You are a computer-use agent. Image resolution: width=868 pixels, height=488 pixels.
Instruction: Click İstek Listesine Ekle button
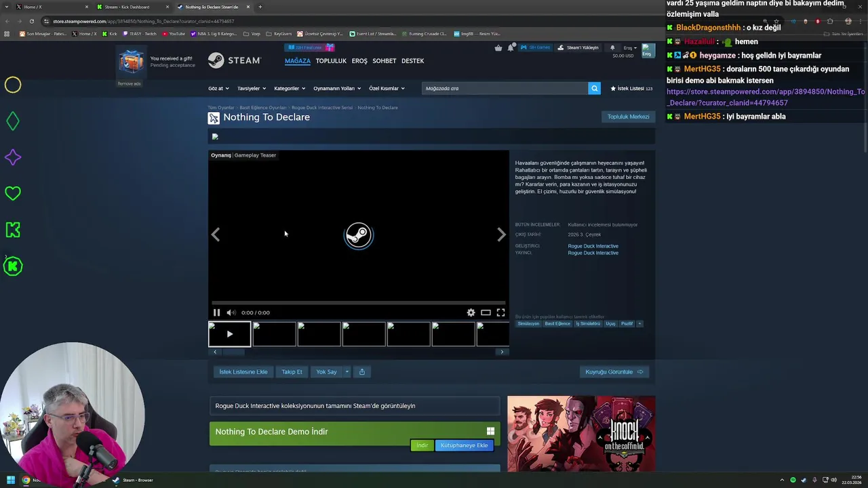click(243, 371)
